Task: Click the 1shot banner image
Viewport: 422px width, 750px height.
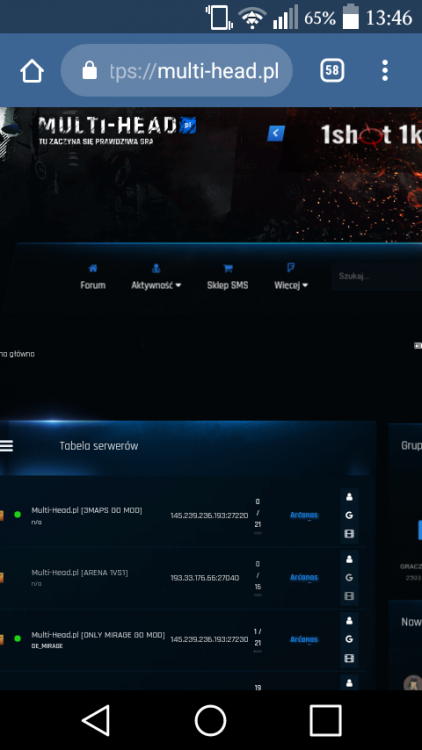Action: tap(371, 135)
